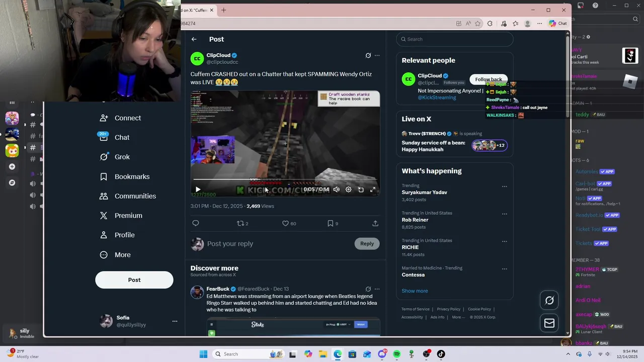The width and height of the screenshot is (644, 362).
Task: Click Follow back for ClipCloud
Action: pyautogui.click(x=488, y=79)
